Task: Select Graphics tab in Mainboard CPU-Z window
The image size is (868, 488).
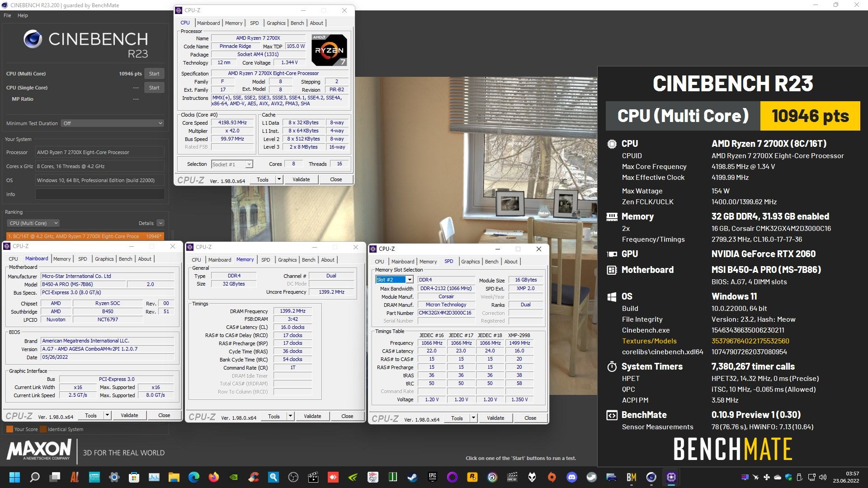Action: (104, 259)
